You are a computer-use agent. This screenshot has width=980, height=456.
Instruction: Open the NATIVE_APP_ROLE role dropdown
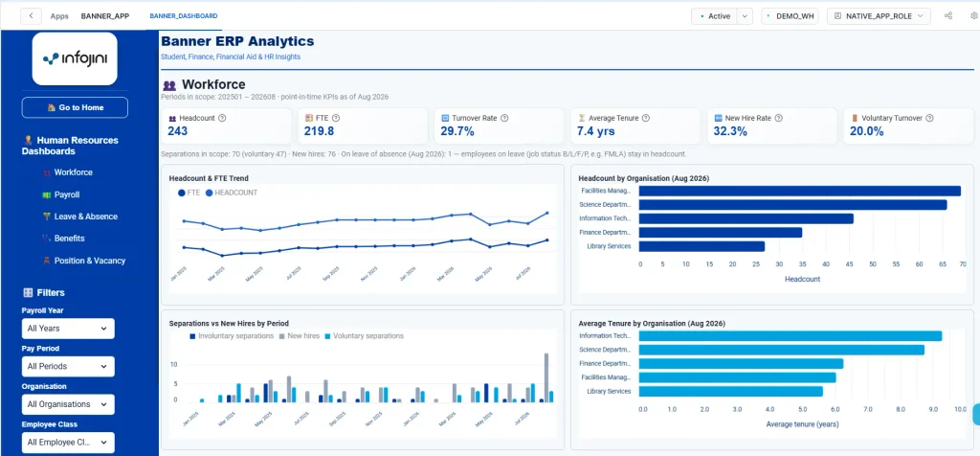point(879,16)
